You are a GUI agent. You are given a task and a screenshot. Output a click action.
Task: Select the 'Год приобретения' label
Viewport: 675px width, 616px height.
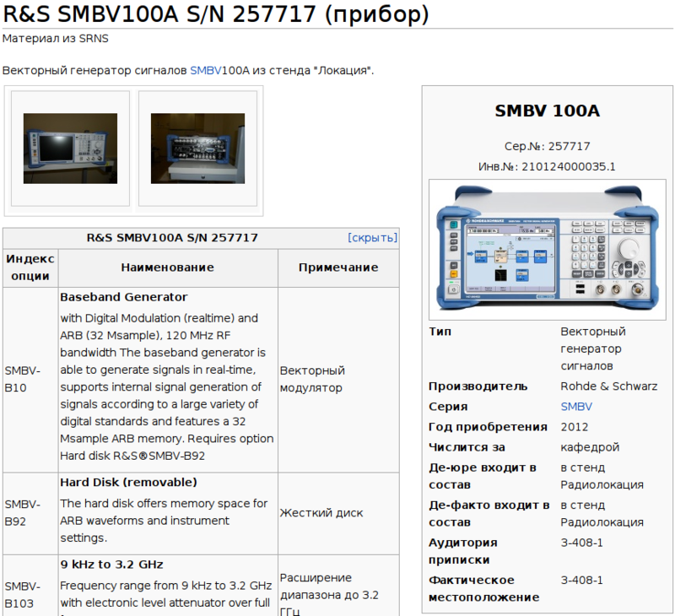(488, 427)
